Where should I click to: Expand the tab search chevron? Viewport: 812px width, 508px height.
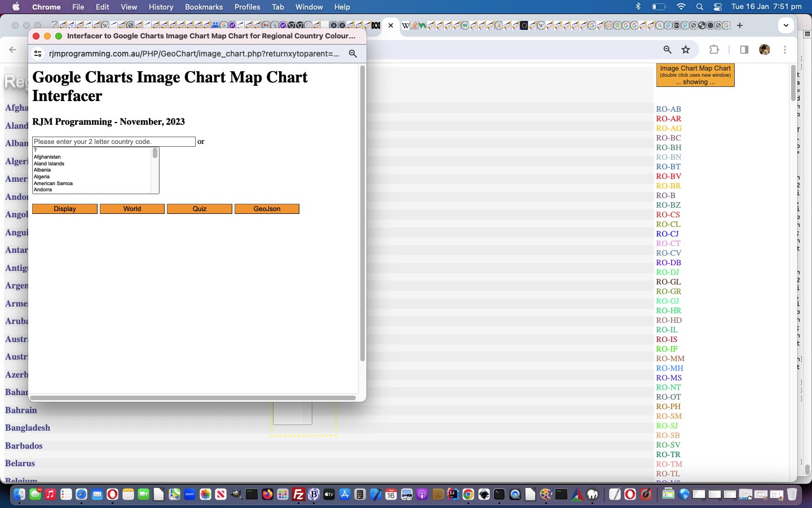click(x=785, y=25)
